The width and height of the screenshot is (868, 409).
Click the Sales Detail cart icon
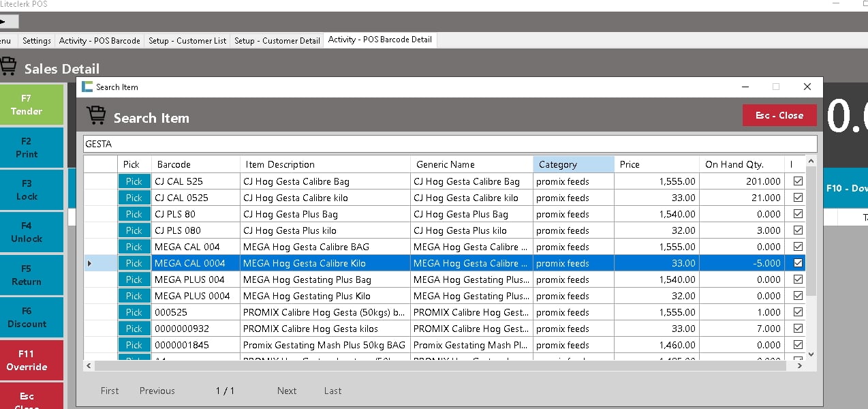pyautogui.click(x=8, y=67)
